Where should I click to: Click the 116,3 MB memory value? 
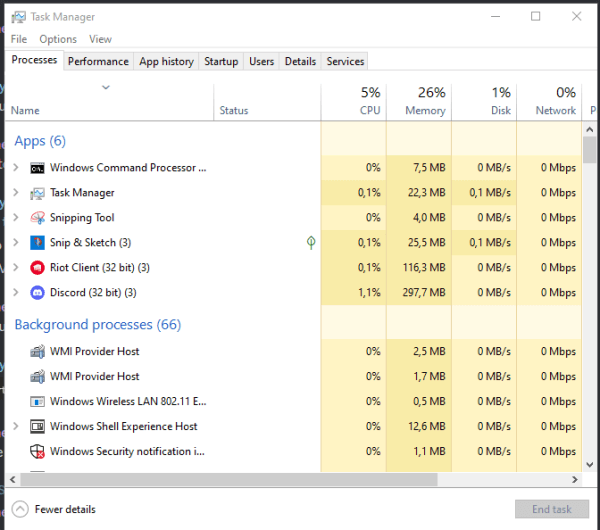[x=424, y=267]
